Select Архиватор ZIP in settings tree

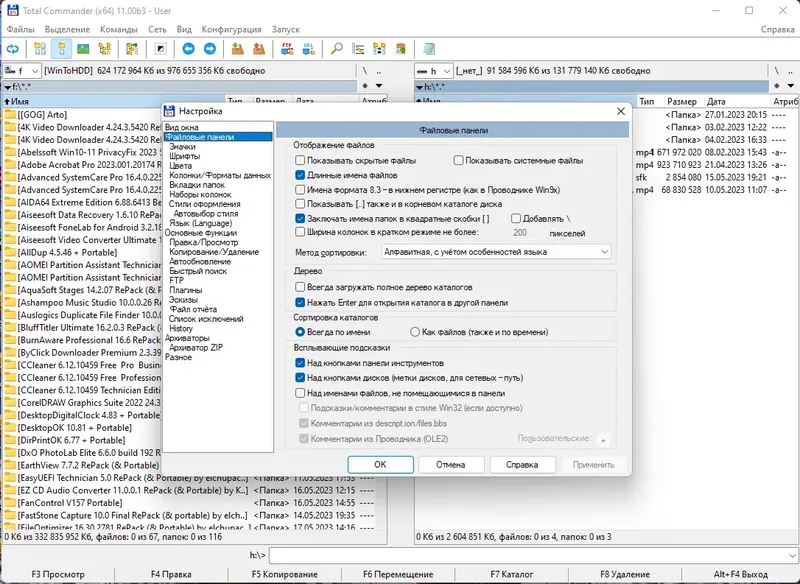pyautogui.click(x=196, y=347)
